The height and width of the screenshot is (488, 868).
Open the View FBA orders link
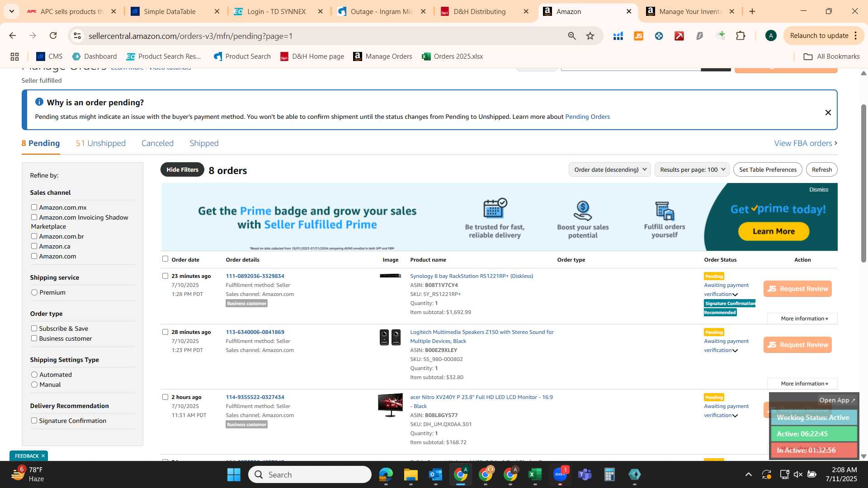(x=806, y=143)
